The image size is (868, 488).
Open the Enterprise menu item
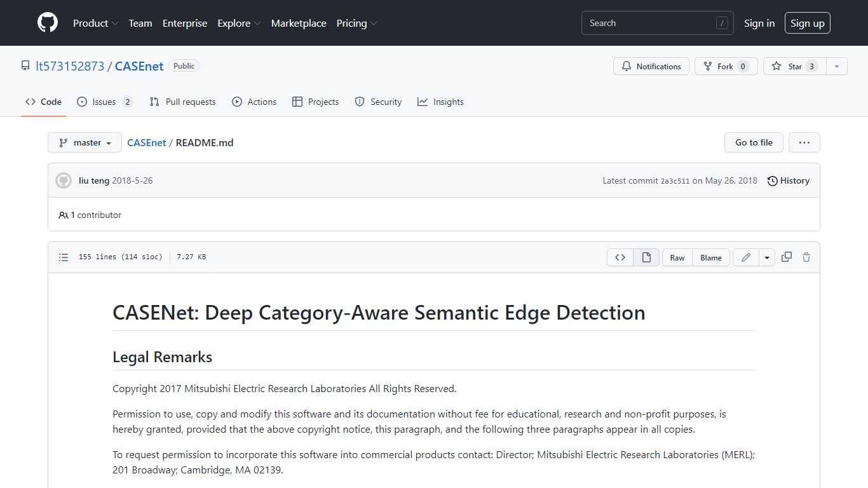185,23
